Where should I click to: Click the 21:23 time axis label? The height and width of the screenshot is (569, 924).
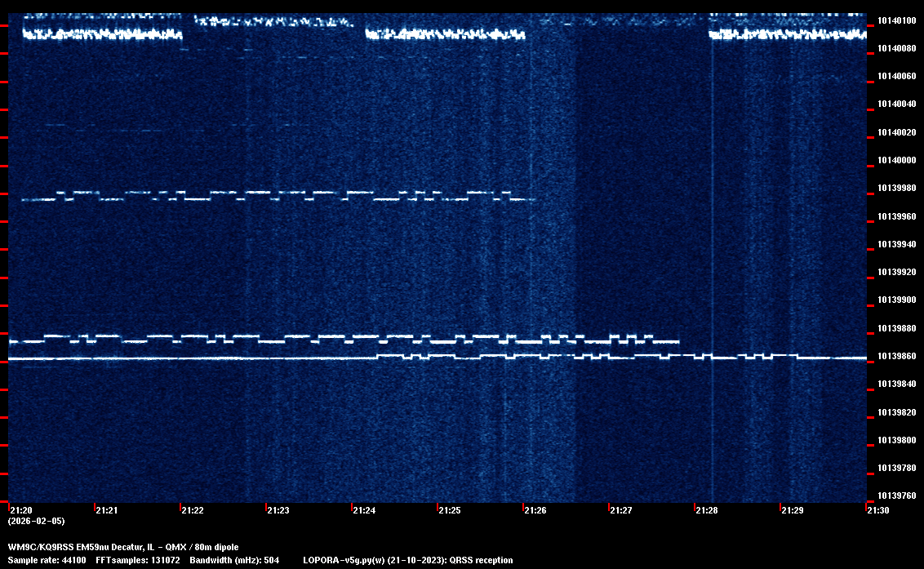[x=278, y=510]
